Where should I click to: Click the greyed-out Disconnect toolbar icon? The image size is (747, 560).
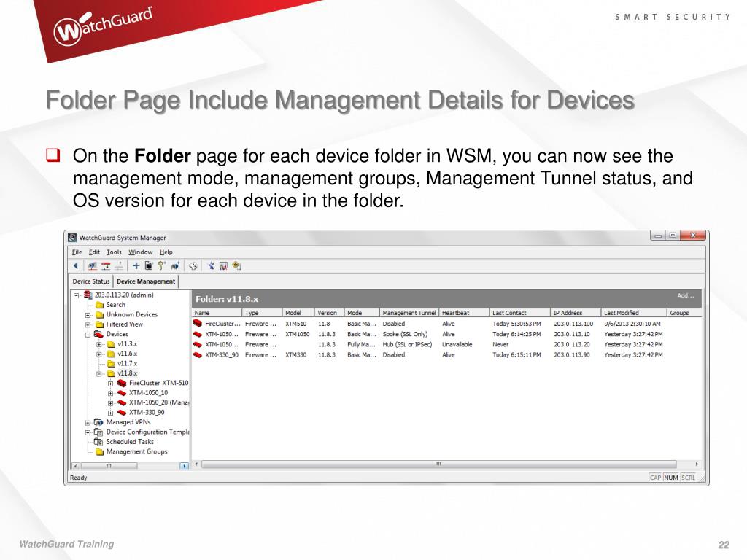(x=119, y=265)
